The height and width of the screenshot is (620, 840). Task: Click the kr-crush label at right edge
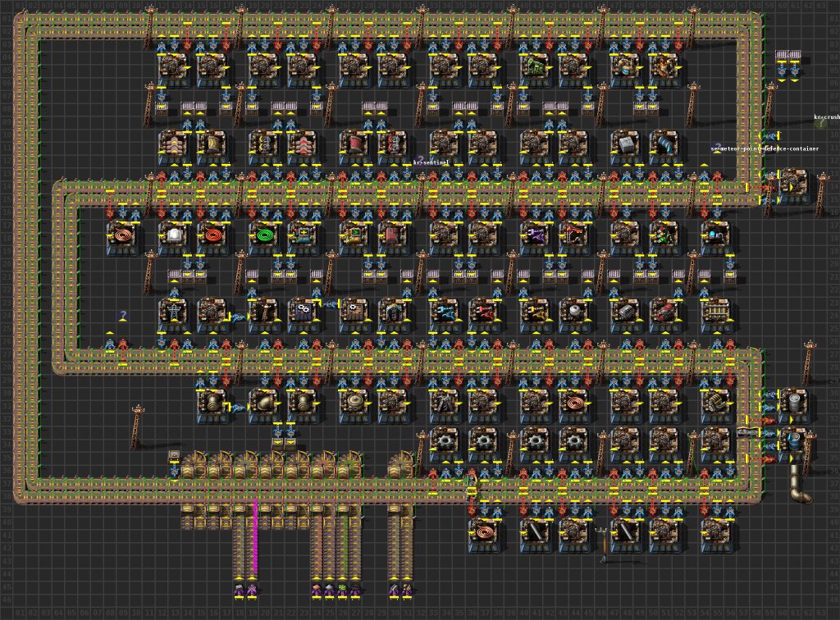(827, 116)
